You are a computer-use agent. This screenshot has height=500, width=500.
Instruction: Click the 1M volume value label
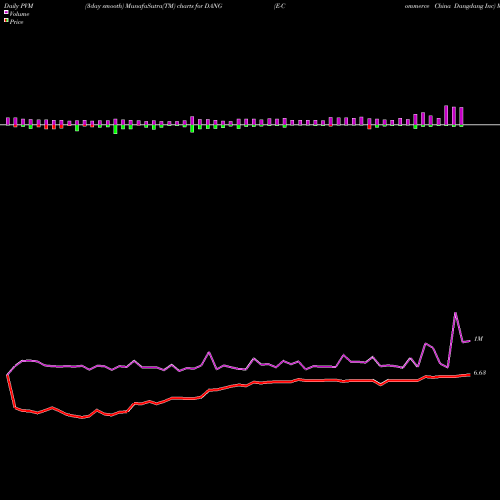tap(478, 339)
